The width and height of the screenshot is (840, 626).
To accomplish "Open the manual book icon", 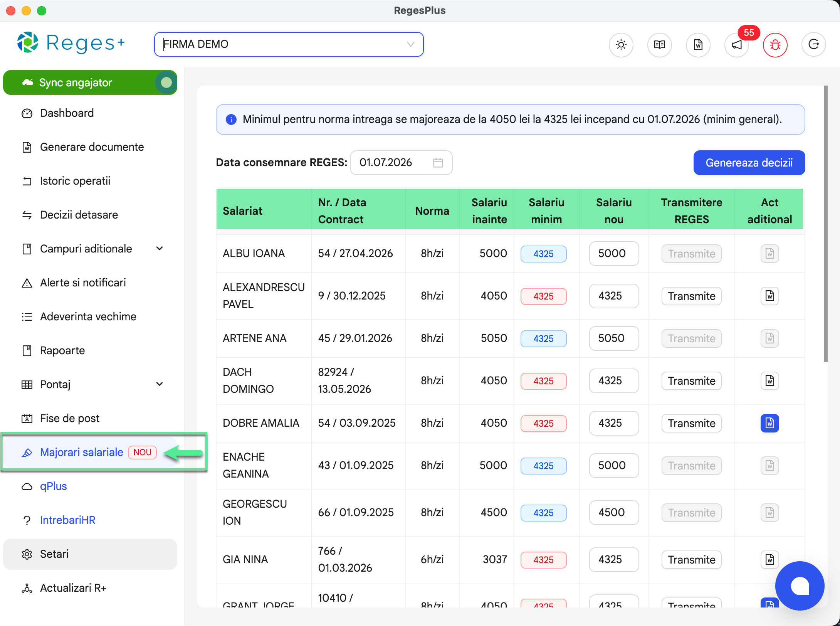I will tap(659, 45).
